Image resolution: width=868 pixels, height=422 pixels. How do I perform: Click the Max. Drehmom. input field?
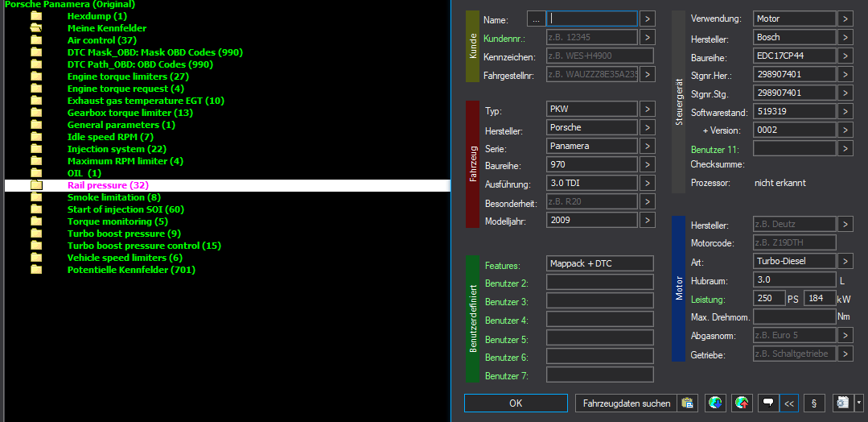click(x=794, y=316)
